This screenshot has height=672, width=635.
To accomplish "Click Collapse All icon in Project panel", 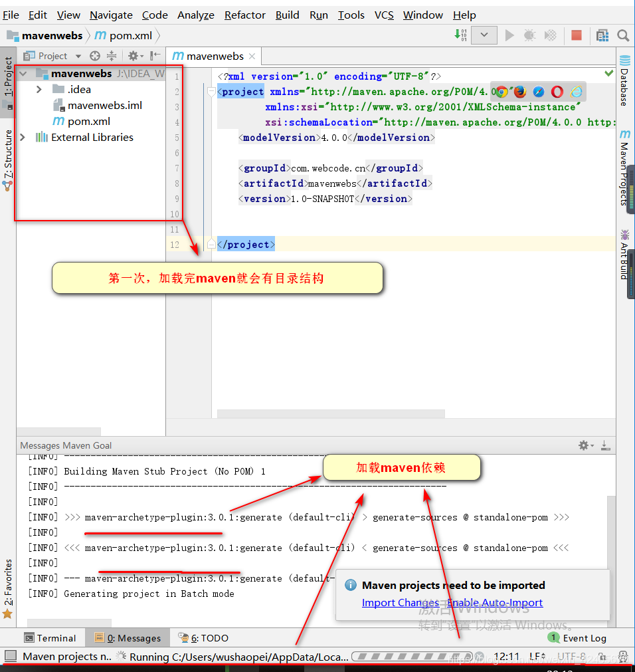I will [x=112, y=56].
